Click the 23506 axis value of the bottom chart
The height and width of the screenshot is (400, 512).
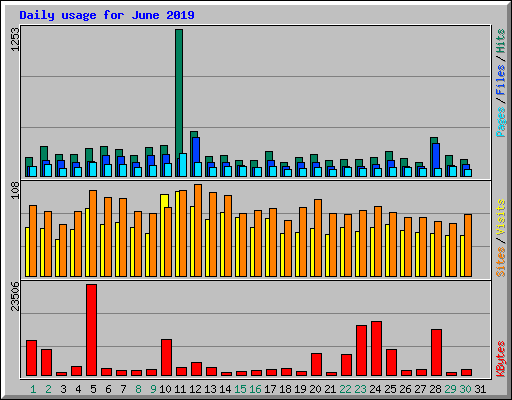[15, 296]
